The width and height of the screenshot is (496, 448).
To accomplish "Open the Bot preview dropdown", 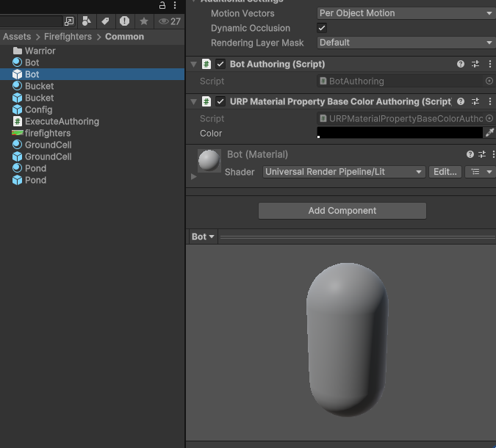I will point(203,236).
